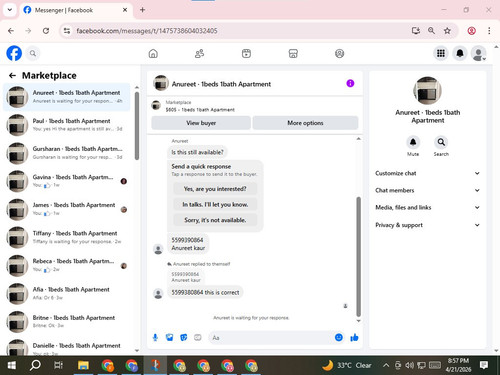500x375 pixels.
Task: Go to the Home feed icon
Action: point(153,53)
